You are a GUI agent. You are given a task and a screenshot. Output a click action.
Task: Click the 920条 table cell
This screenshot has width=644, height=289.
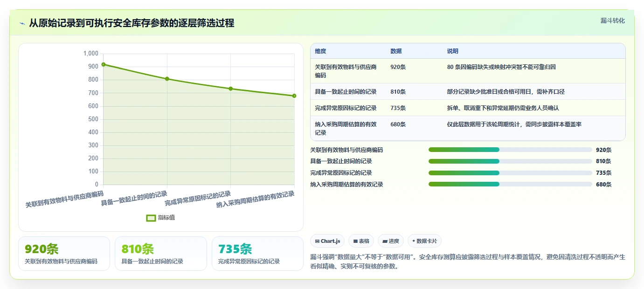click(x=398, y=67)
